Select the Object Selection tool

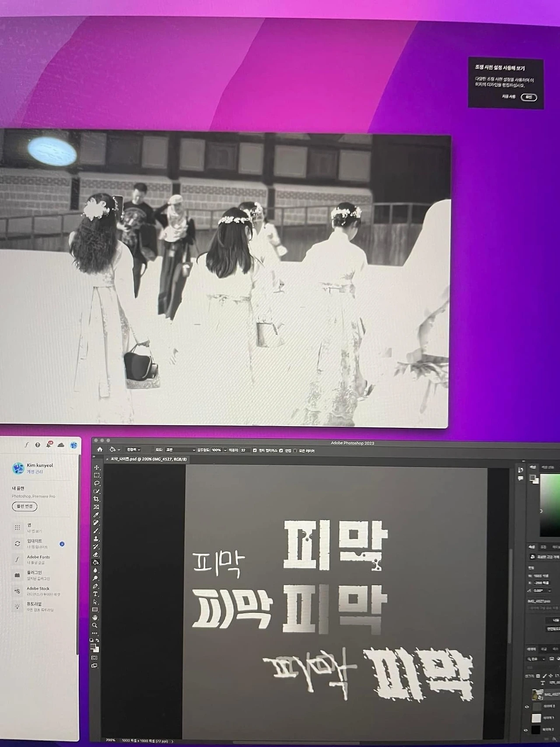tap(97, 491)
